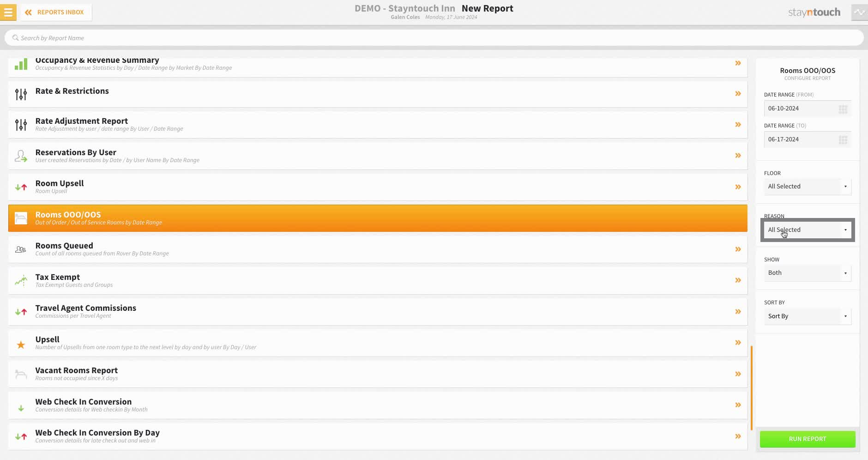868x460 pixels.
Task: Click the Tax Exempt line chart icon
Action: 21,280
